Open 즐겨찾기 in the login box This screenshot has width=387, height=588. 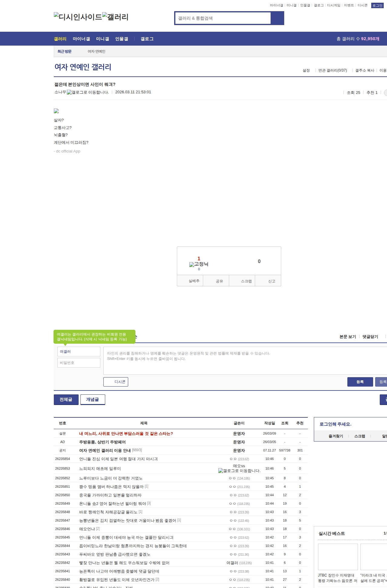pos(336,436)
